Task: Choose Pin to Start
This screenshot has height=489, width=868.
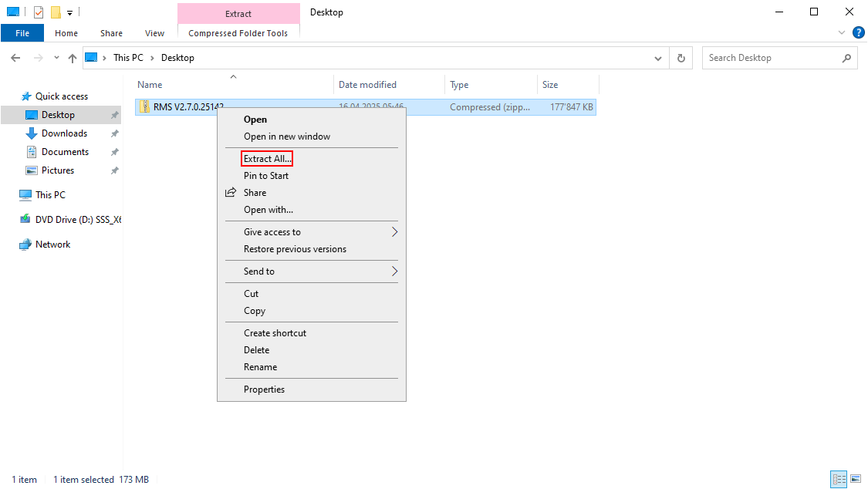Action: [x=312, y=176]
